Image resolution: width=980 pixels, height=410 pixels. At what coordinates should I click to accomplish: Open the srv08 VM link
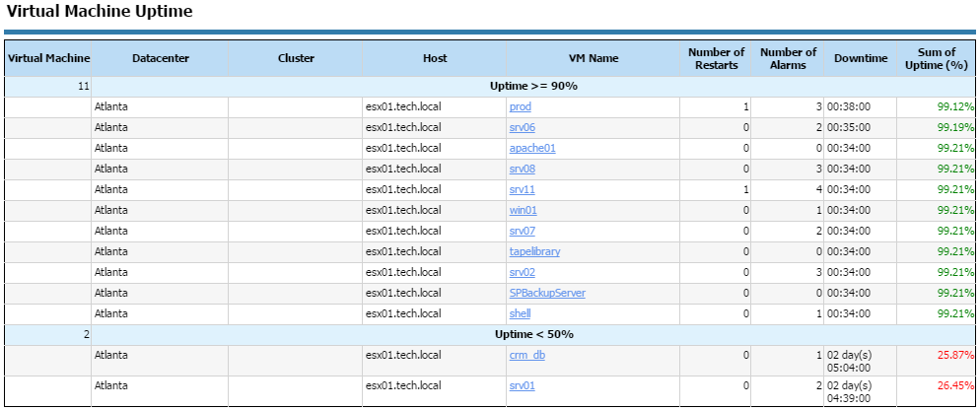tap(522, 169)
